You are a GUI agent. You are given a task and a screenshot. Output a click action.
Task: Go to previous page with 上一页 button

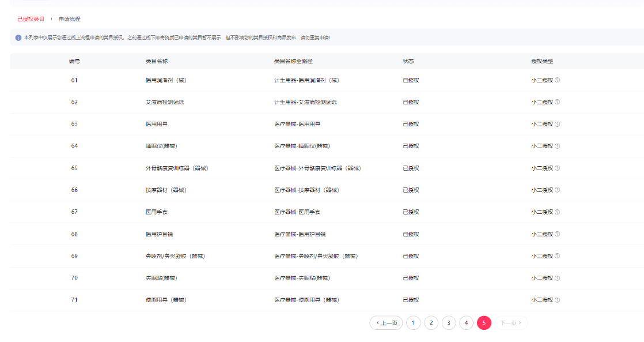(386, 323)
